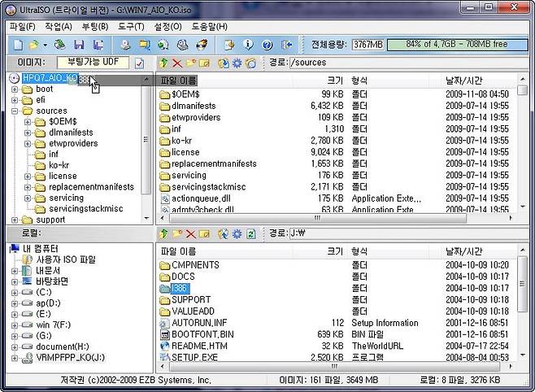This screenshot has width=535, height=392.
Task: Click the 84% of 4.7GB capacity bar
Action: click(457, 45)
